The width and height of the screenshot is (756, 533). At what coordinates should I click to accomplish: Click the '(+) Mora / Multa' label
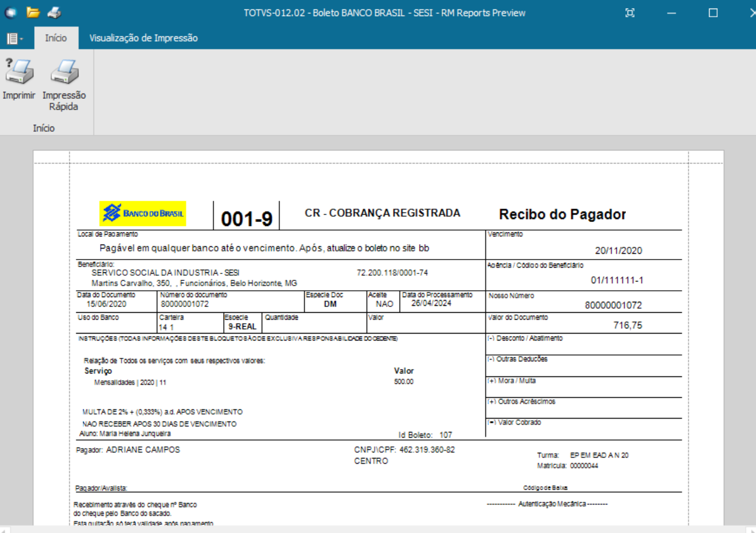pyautogui.click(x=512, y=381)
